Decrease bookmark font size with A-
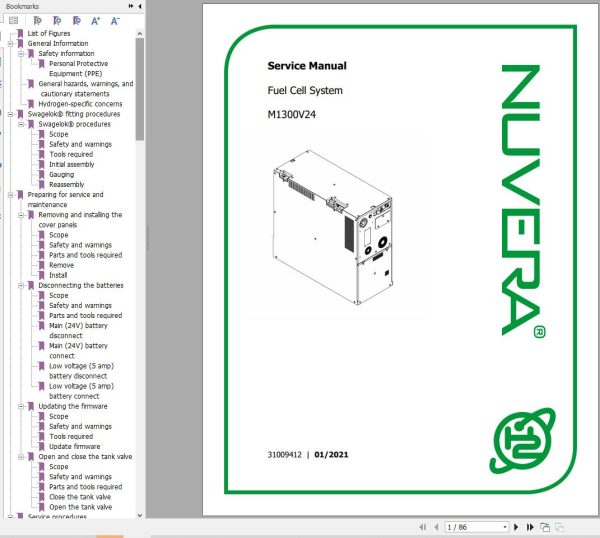Image resolution: width=600 pixels, height=538 pixels. click(115, 21)
